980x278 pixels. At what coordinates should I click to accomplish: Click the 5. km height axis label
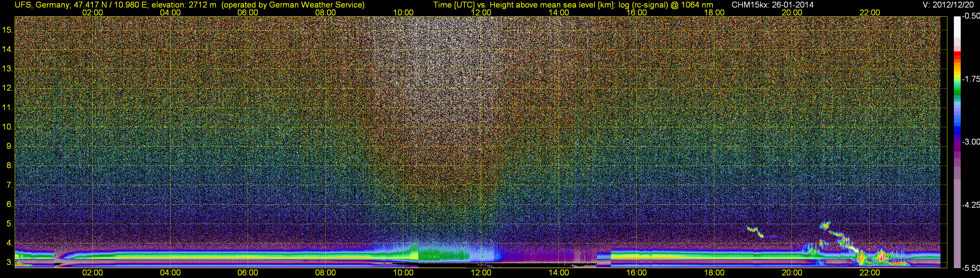pyautogui.click(x=10, y=223)
